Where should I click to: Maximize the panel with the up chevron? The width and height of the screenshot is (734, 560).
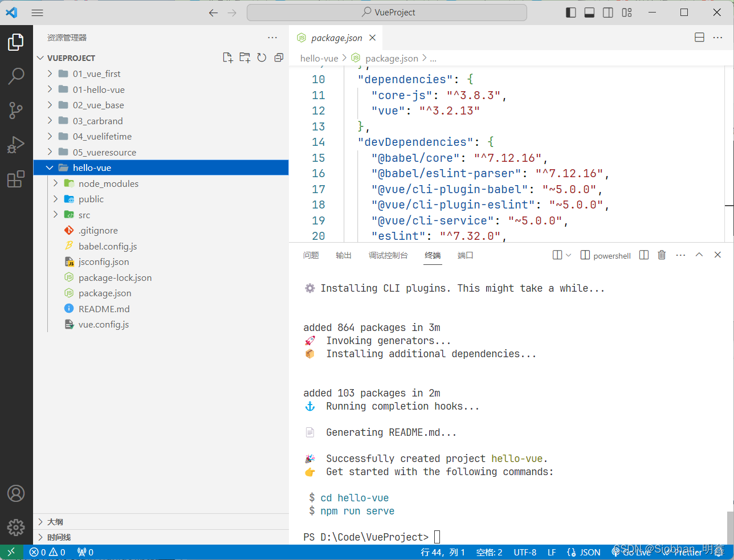point(699,255)
